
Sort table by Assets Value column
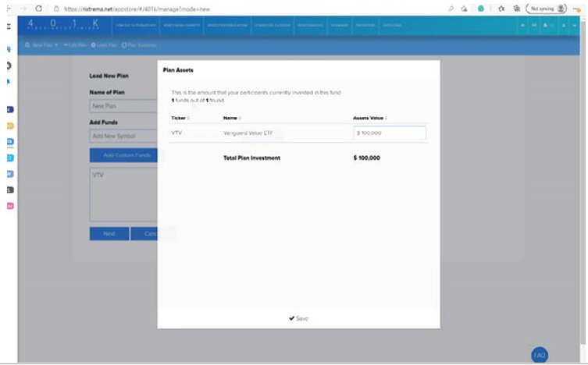(x=371, y=118)
